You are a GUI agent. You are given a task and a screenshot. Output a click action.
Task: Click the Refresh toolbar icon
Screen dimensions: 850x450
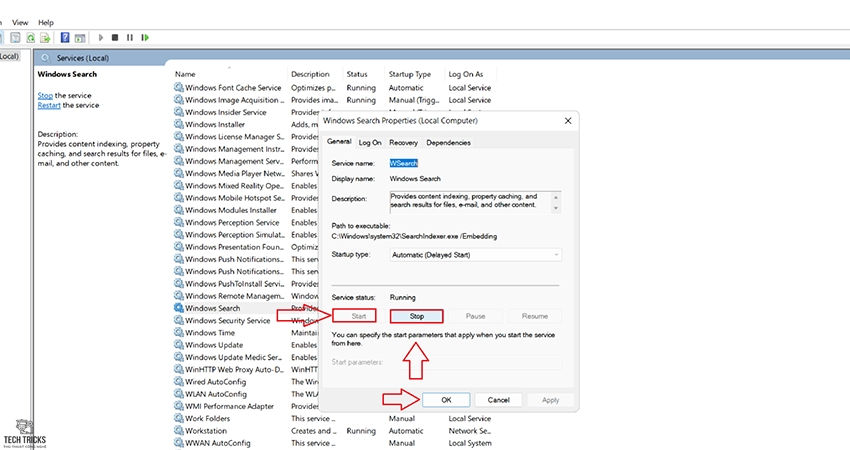point(30,37)
